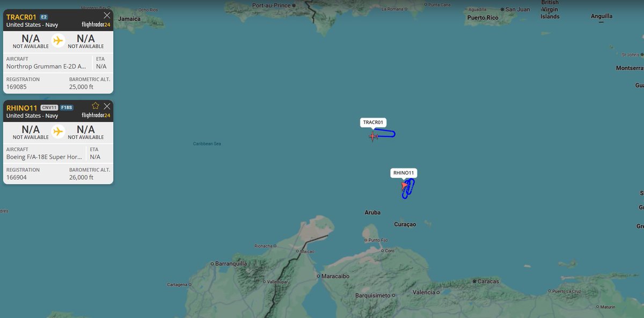Click the E2 aircraft type badge next to TRACR01
Image resolution: width=644 pixels, height=318 pixels.
(x=43, y=17)
